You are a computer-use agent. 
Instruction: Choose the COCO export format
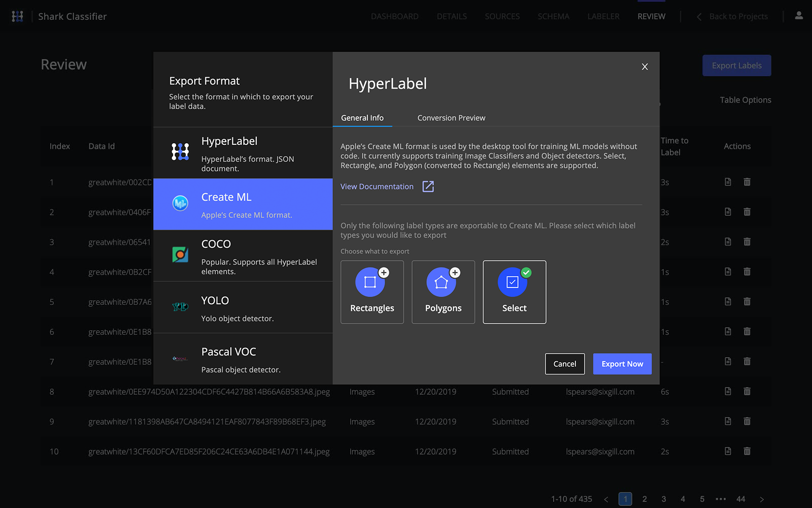243,256
